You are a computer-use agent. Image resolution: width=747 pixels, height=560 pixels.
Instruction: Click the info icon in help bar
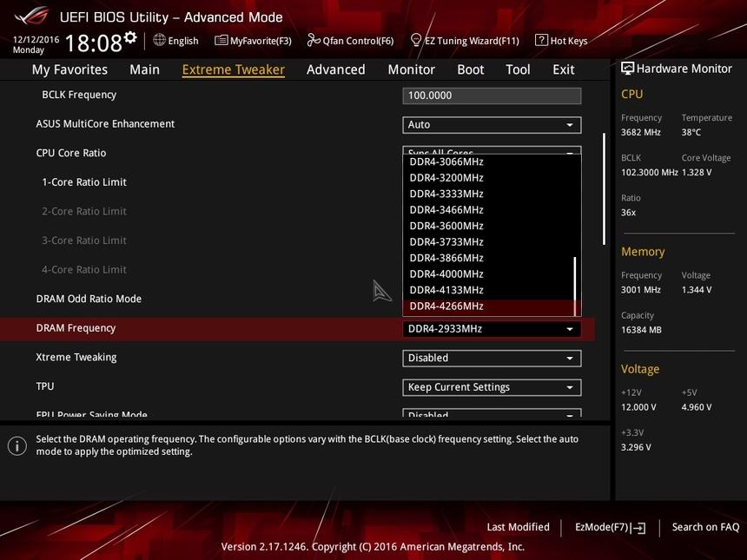pyautogui.click(x=17, y=445)
